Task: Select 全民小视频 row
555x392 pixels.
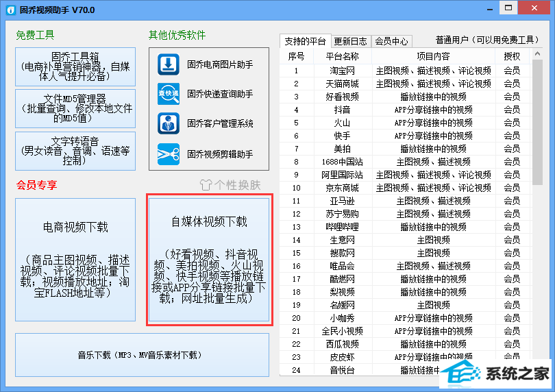Action: (406, 331)
